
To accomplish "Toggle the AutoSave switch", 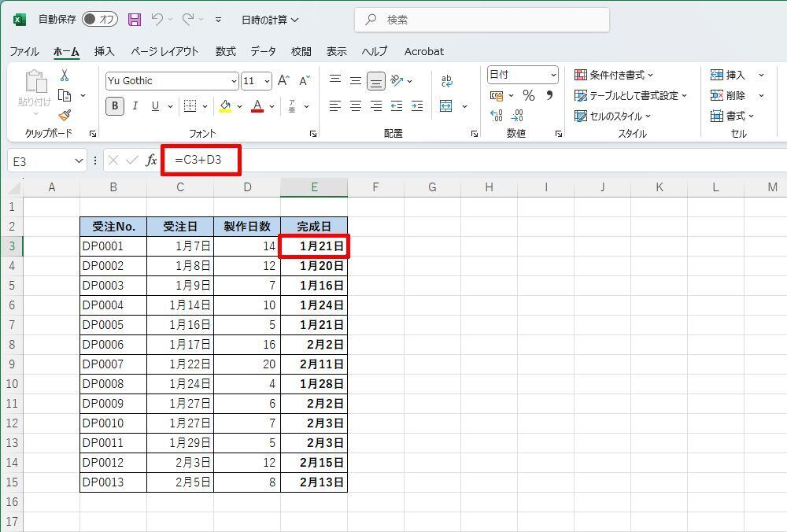I will click(x=99, y=20).
